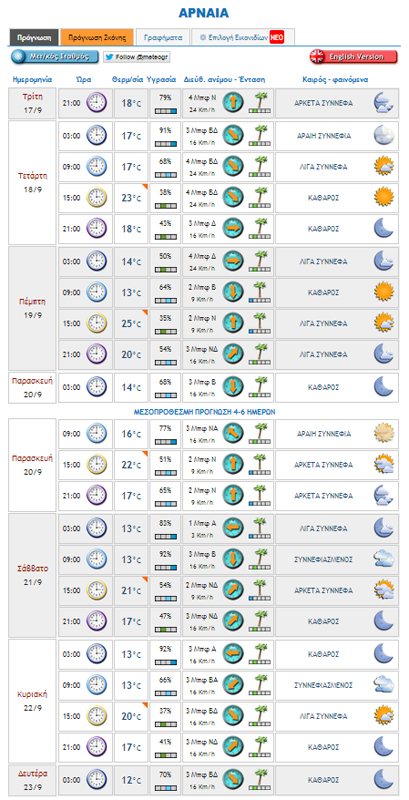Click moon icon for Παρασκευή 20/9 03:00

(x=384, y=387)
